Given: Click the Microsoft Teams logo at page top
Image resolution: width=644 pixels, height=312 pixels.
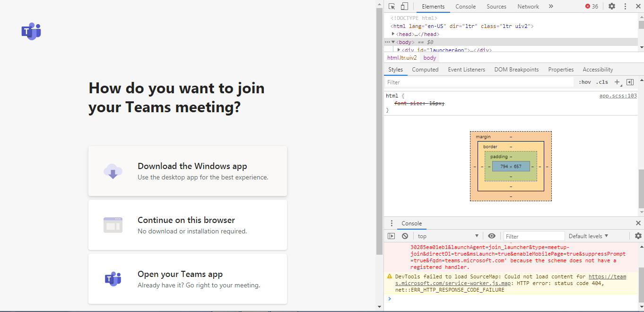Looking at the screenshot, I should pyautogui.click(x=31, y=31).
